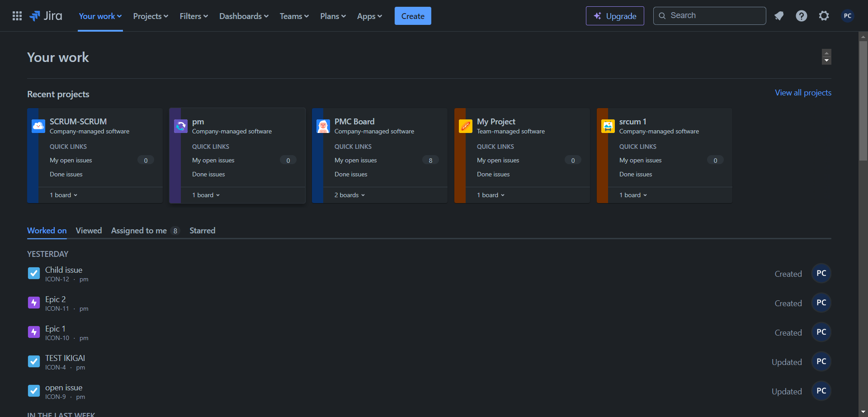Click the blue Create button
Image resolution: width=868 pixels, height=417 pixels.
click(413, 16)
